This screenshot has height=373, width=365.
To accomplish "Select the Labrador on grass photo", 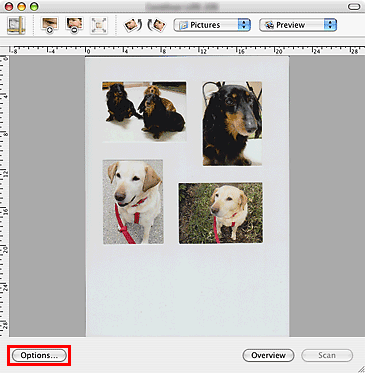I will pyautogui.click(x=220, y=213).
